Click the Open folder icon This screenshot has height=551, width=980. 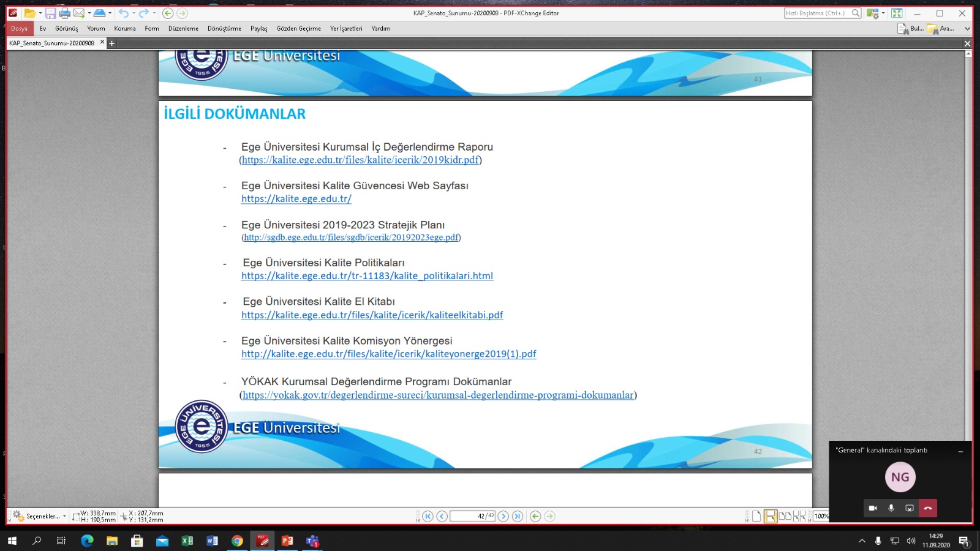pos(29,13)
